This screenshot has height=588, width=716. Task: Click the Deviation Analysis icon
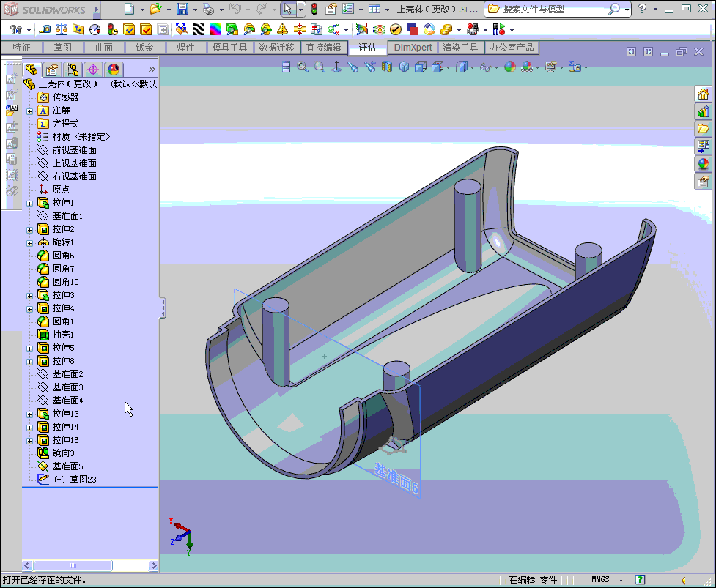(x=181, y=29)
